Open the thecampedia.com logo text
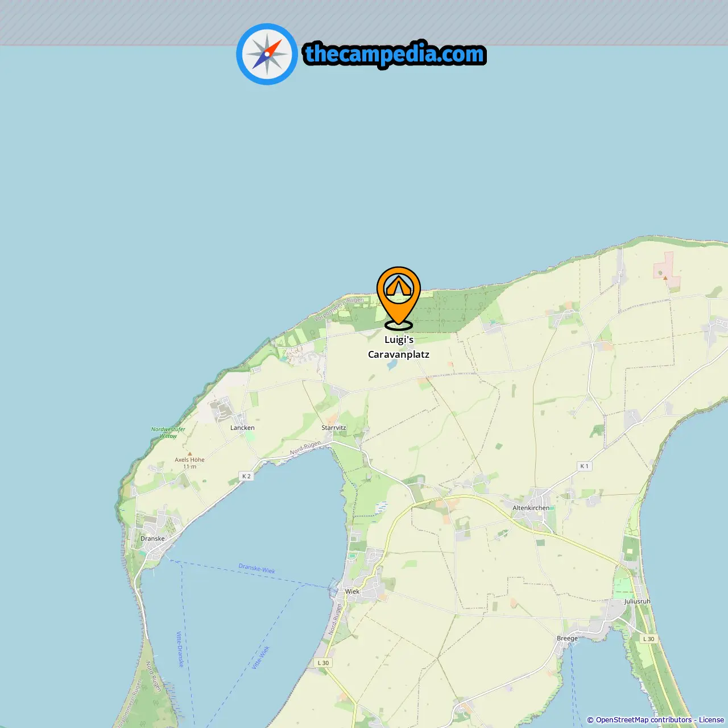728x728 pixels. (x=395, y=54)
